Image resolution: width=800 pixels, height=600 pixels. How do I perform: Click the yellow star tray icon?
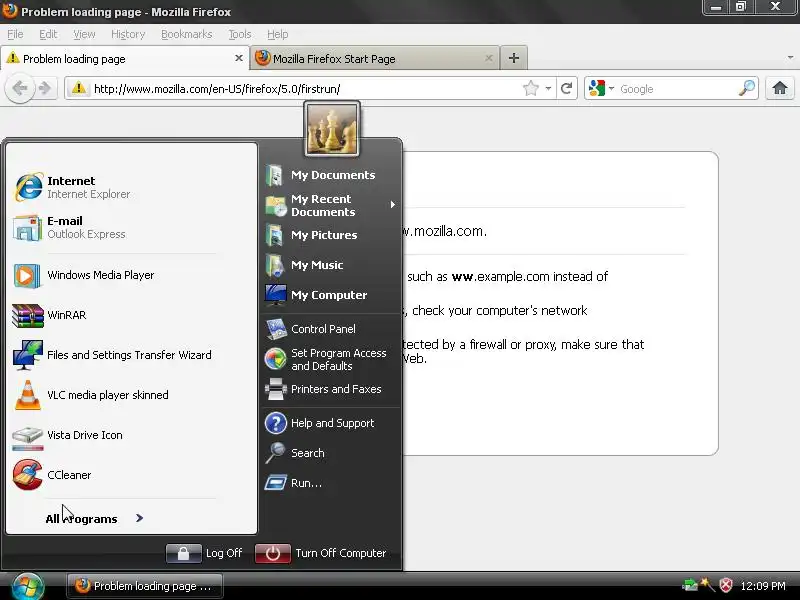[x=707, y=585]
